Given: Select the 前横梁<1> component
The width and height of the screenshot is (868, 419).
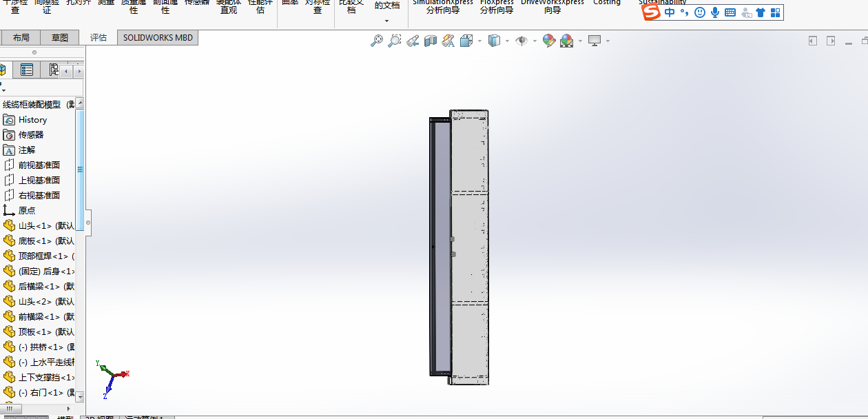Looking at the screenshot, I should pos(39,316).
